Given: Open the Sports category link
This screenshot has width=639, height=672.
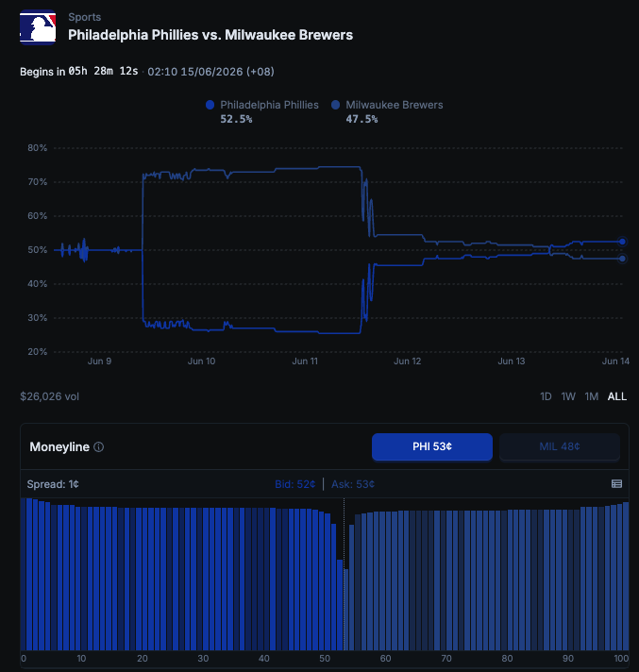Looking at the screenshot, I should pos(84,17).
